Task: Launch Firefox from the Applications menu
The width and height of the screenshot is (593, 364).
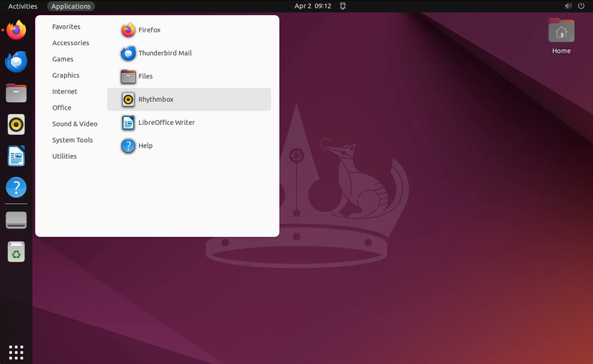Action: coord(189,30)
